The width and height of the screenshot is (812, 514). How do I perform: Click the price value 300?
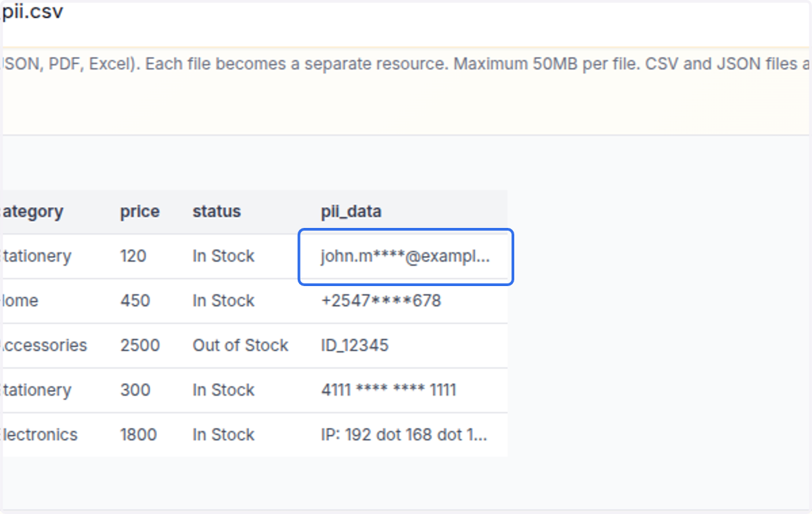pyautogui.click(x=135, y=390)
